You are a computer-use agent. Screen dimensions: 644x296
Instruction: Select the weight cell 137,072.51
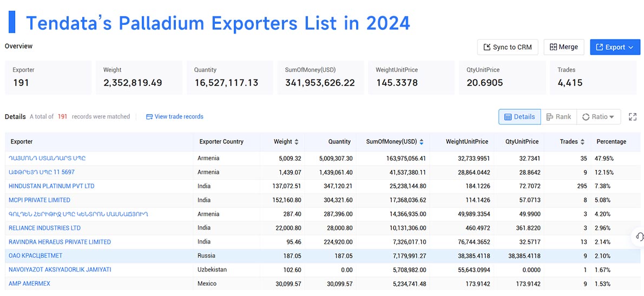(287, 186)
